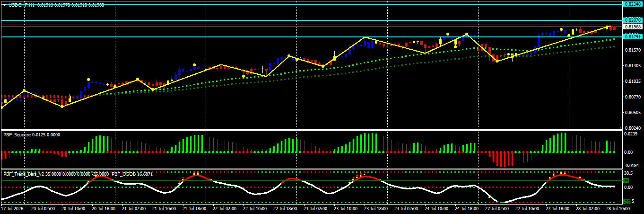Image resolution: width=644 pixels, height=214 pixels.
Task: Select the PBF_Trend_Bars_v2 indicator label
Action: click(24, 174)
